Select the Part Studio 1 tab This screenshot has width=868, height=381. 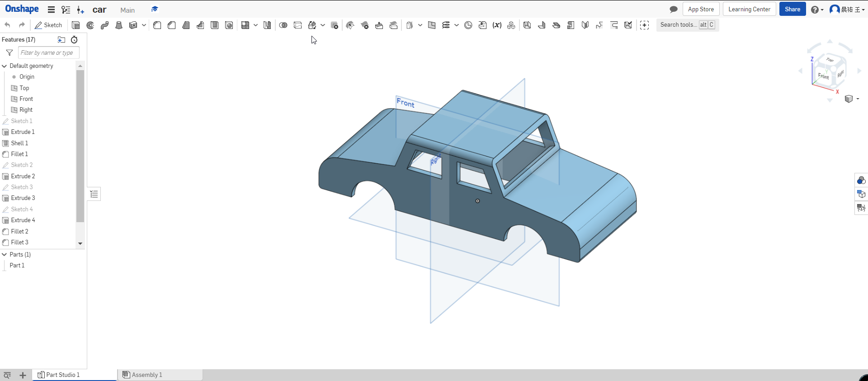pyautogui.click(x=63, y=375)
